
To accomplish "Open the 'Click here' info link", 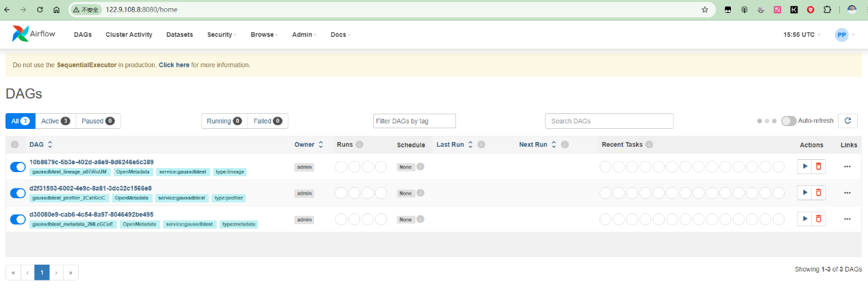I will coord(174,65).
